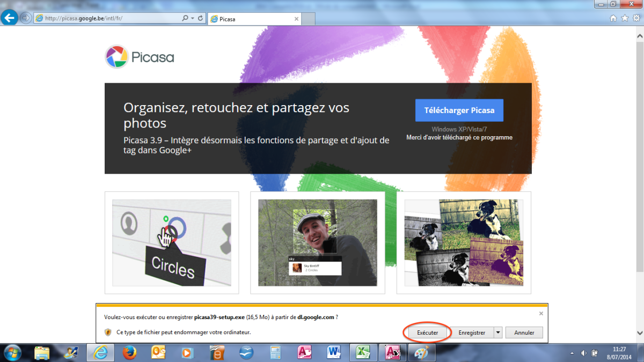Open the orange book app taskbar icon
This screenshot has width=644, height=362.
(216, 352)
